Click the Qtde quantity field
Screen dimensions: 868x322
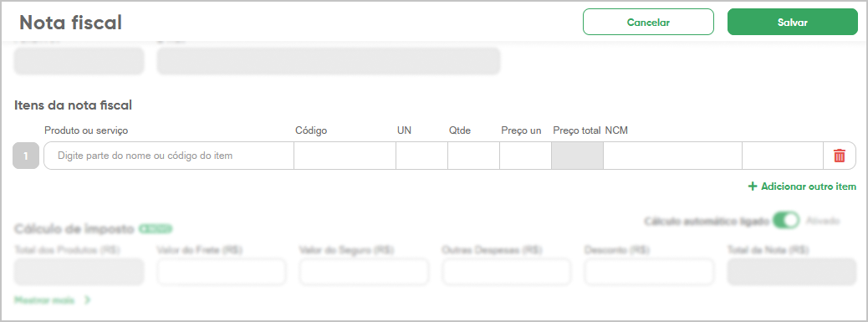pyautogui.click(x=474, y=156)
